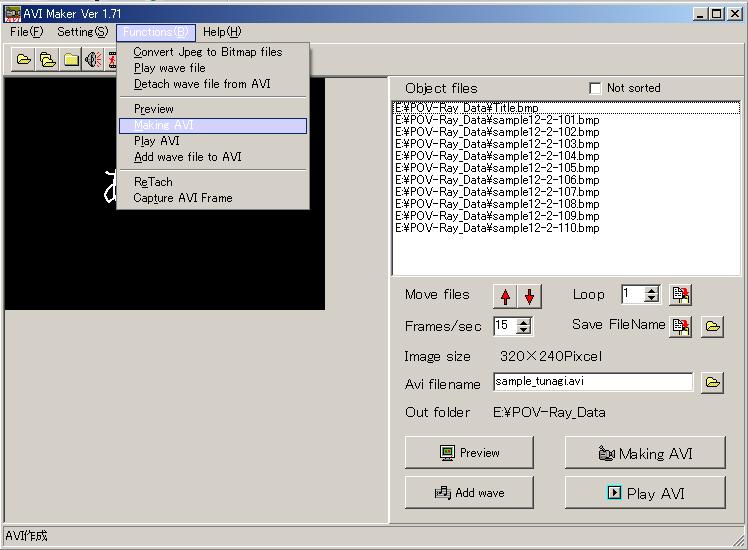Decrease the Loop count with the down arrow

pyautogui.click(x=652, y=299)
